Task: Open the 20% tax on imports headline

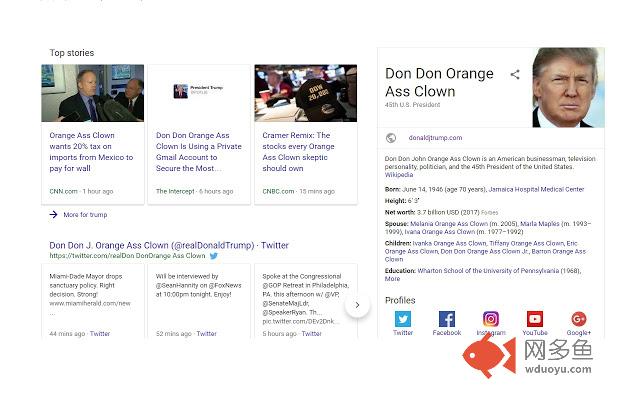Action: click(91, 152)
